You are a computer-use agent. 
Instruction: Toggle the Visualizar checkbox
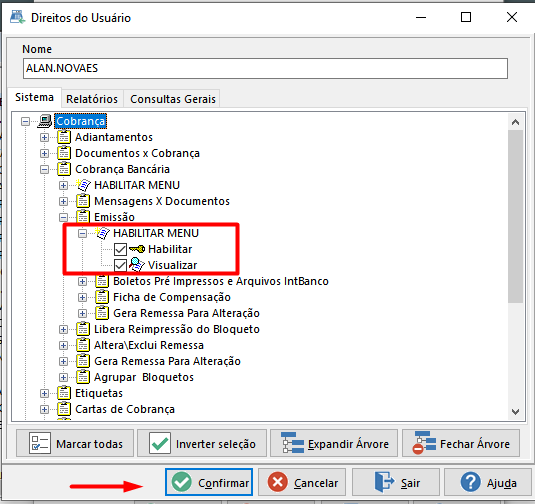(x=120, y=265)
